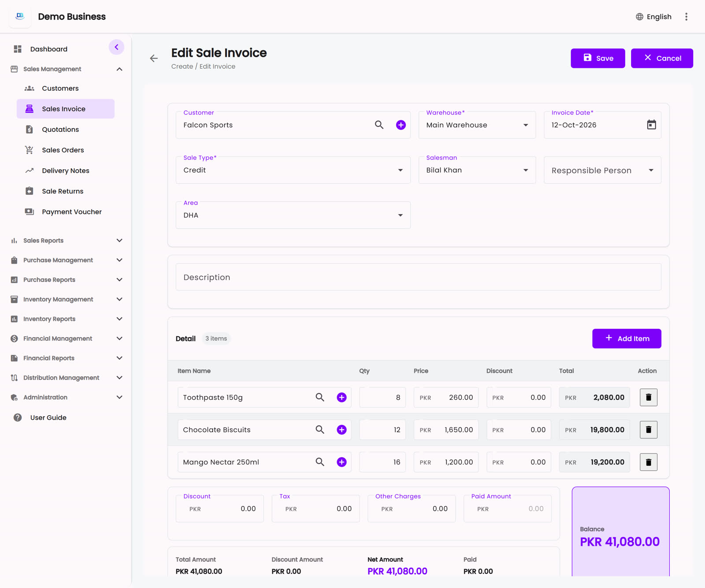The height and width of the screenshot is (588, 705).
Task: Open the Invoice Date calendar icon
Action: pyautogui.click(x=651, y=125)
